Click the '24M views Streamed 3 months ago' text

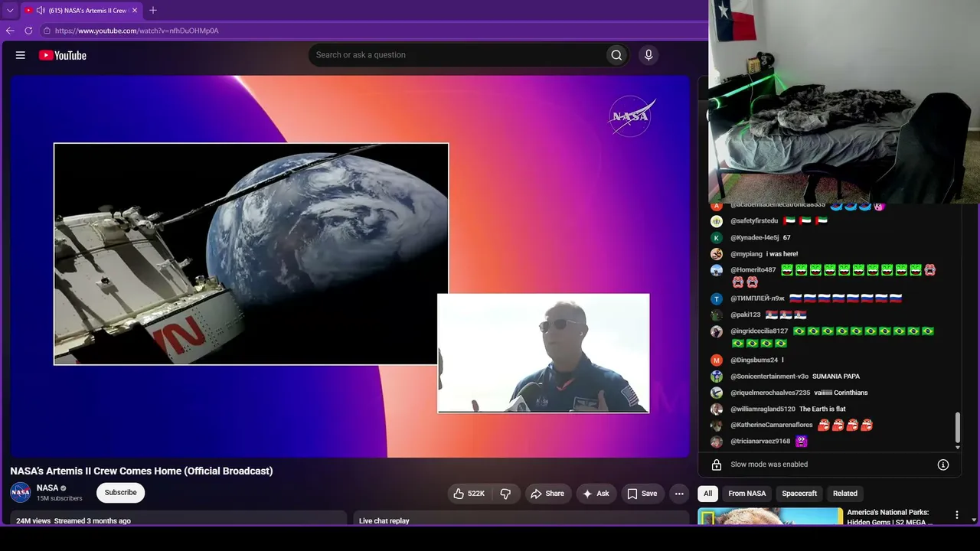73,521
